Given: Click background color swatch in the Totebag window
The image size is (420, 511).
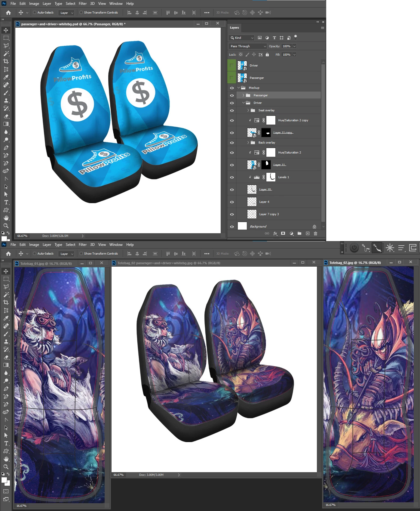Looking at the screenshot, I should click(8, 484).
